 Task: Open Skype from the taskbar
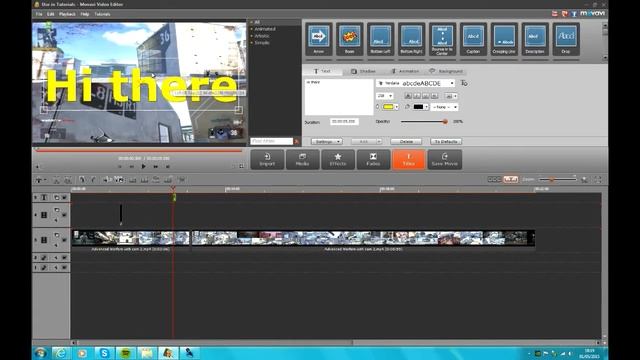(x=104, y=353)
